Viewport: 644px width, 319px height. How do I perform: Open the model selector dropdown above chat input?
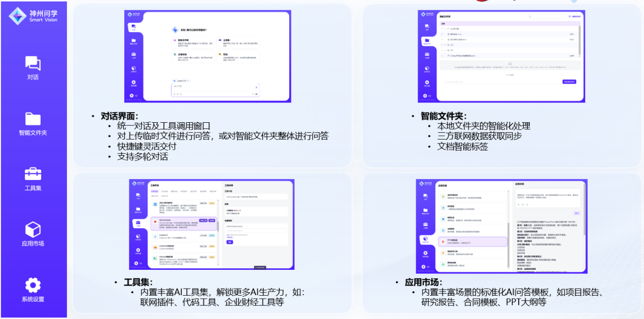coord(181,81)
